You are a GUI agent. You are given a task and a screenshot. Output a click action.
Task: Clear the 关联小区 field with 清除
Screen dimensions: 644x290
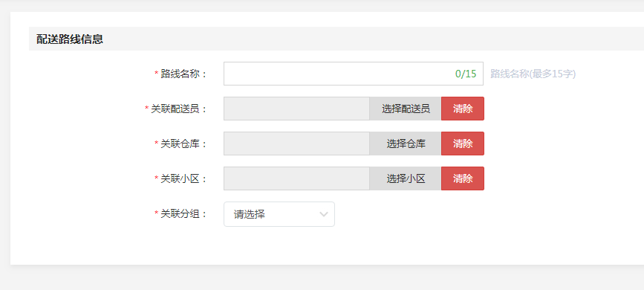[463, 178]
